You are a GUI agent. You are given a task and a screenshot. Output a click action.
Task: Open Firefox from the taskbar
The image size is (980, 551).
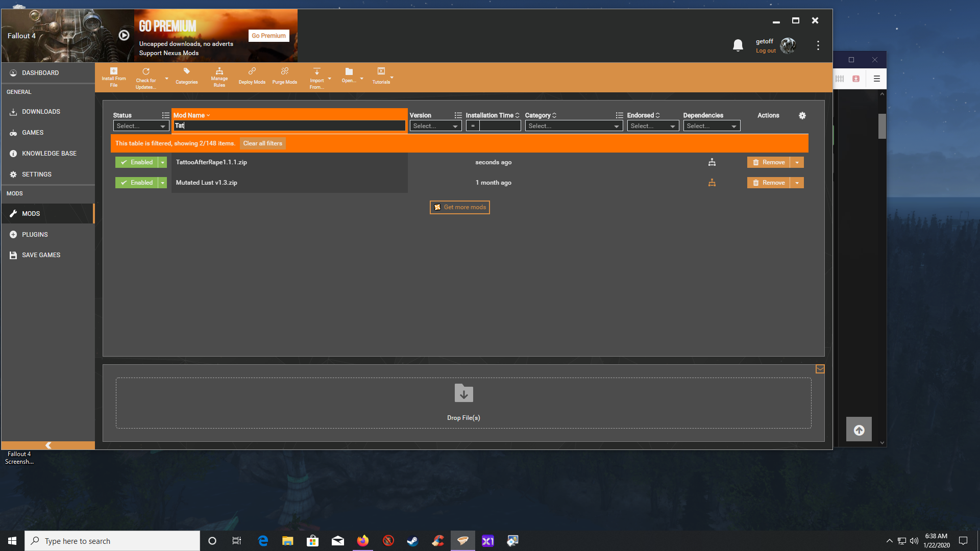[x=362, y=541]
